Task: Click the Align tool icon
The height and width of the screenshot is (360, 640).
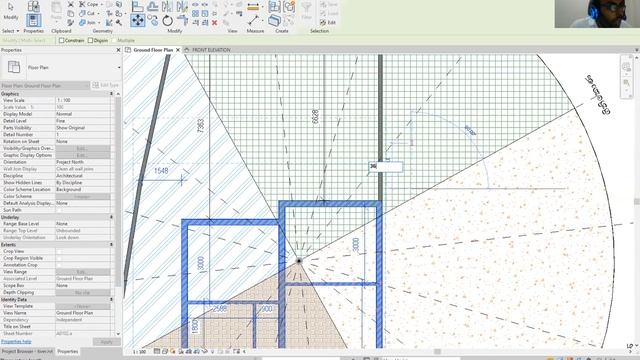Action: tap(138, 6)
